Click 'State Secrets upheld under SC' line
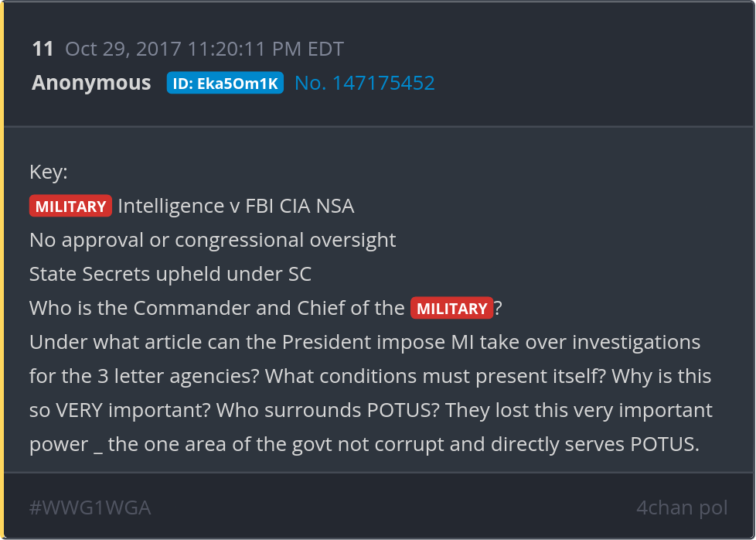Screen dimensions: 756x540 tap(170, 274)
